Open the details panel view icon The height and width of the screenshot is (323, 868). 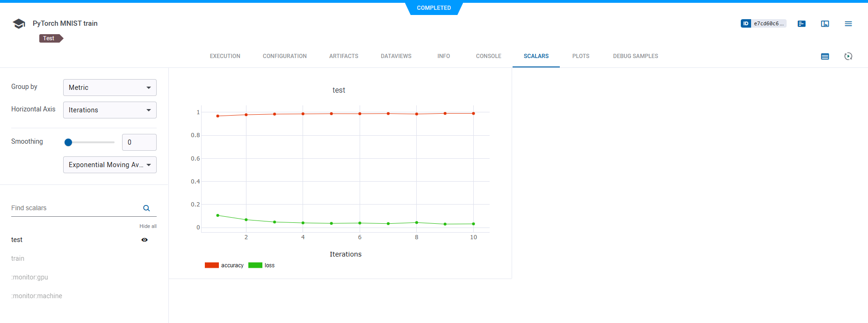pos(825,24)
